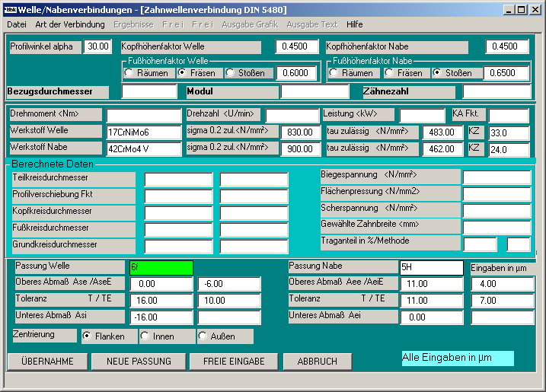Click the Zähnezahl input field
The width and height of the screenshot is (546, 392).
coord(497,92)
